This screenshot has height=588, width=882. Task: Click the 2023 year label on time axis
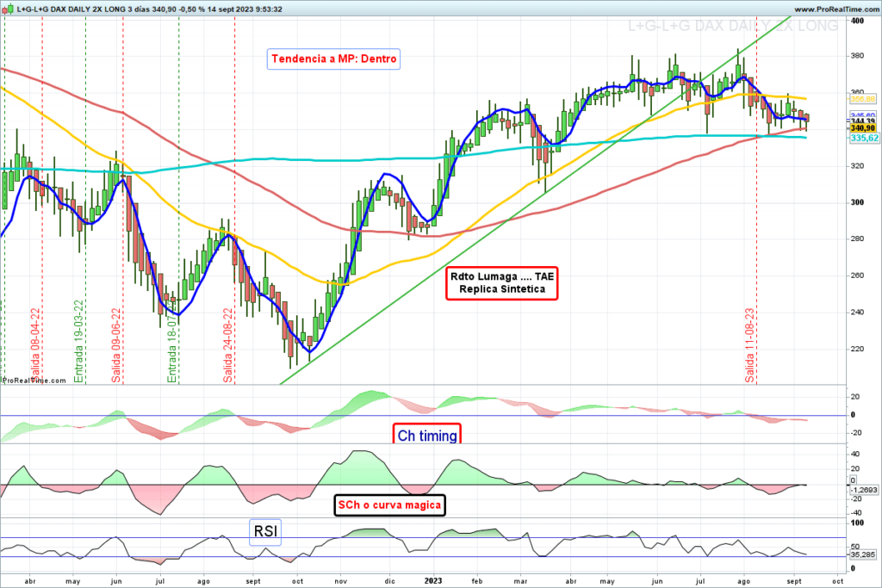(433, 581)
